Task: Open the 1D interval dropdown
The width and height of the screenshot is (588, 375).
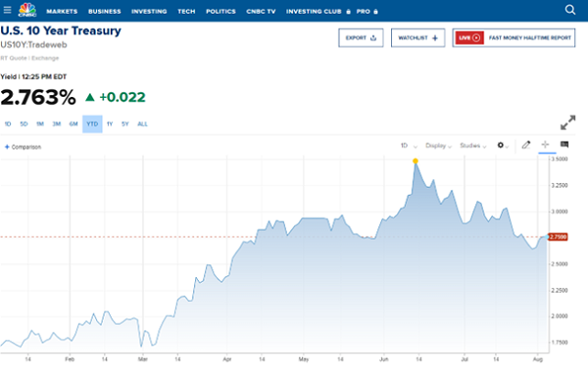Action: pos(409,146)
